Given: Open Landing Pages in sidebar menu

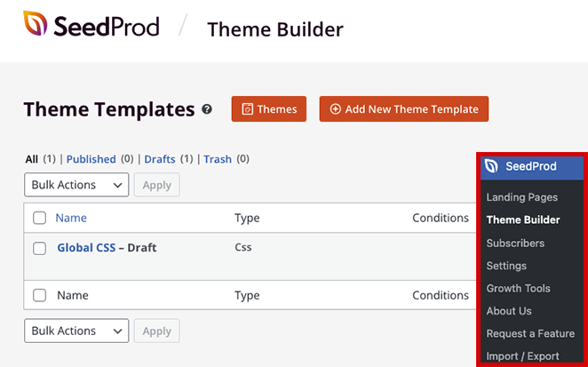Looking at the screenshot, I should (x=521, y=197).
